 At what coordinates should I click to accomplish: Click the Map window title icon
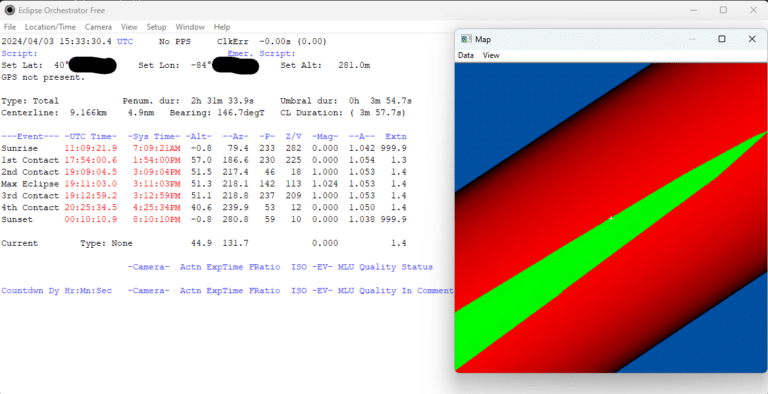click(x=466, y=39)
